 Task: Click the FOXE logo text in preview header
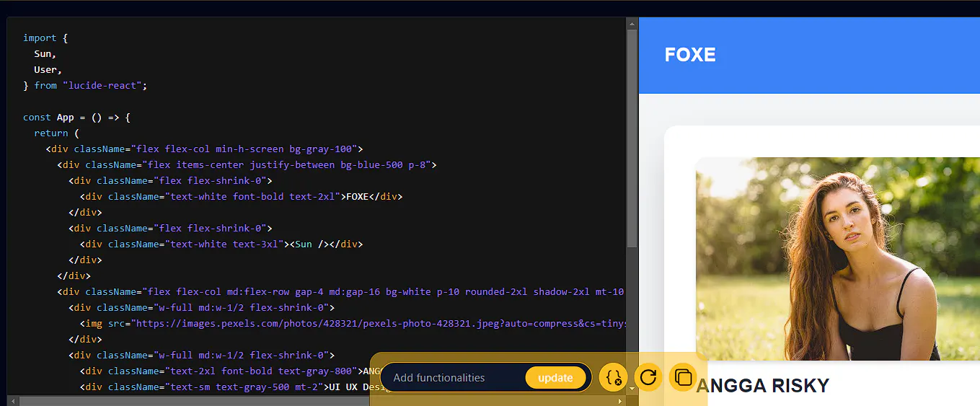pos(690,55)
